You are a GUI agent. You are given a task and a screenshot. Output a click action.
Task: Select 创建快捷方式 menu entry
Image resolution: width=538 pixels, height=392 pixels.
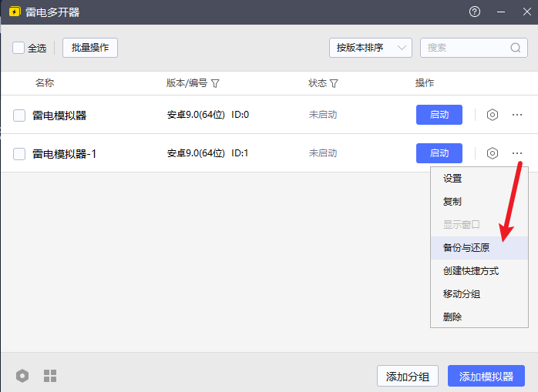479,271
